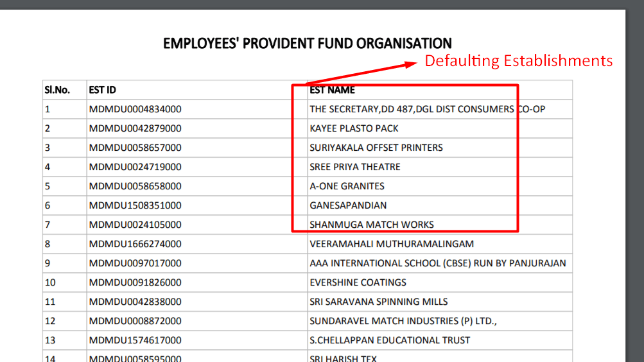Click 'SREE PRIYA THEATRE' establishment name
Viewport: 644px width, 362px height.
[x=355, y=167]
